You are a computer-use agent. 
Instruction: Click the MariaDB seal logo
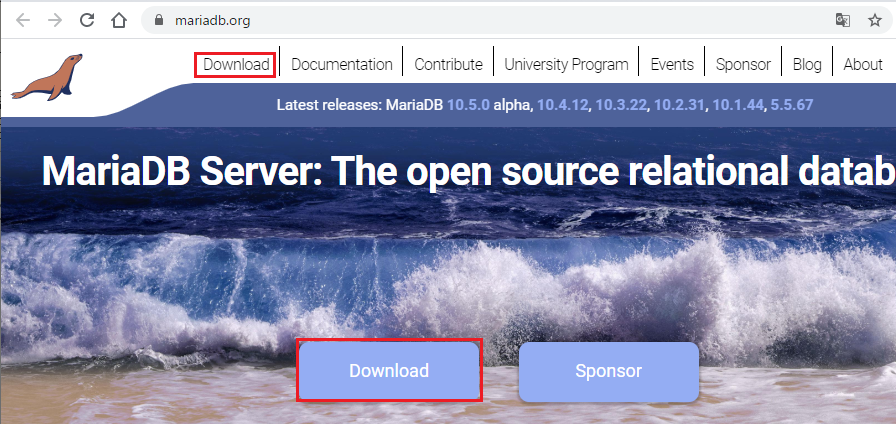pyautogui.click(x=47, y=77)
